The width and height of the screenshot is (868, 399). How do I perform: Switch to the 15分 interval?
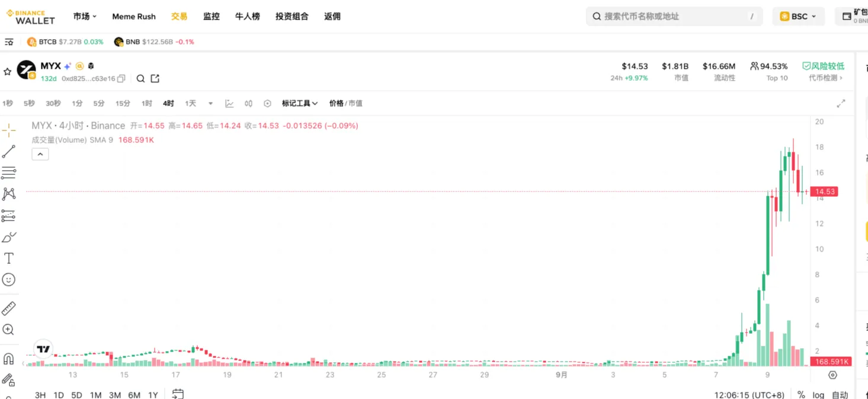pos(123,103)
